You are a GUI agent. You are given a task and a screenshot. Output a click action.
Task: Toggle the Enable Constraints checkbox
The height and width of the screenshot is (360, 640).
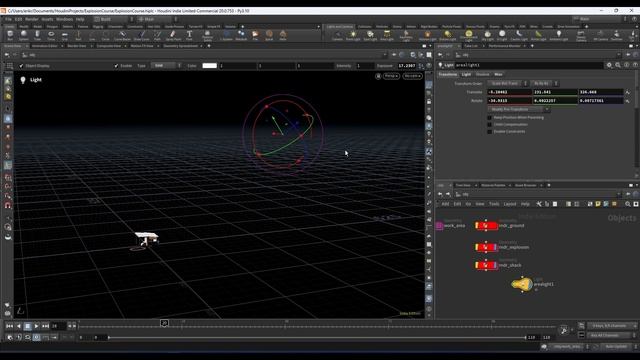pyautogui.click(x=489, y=131)
